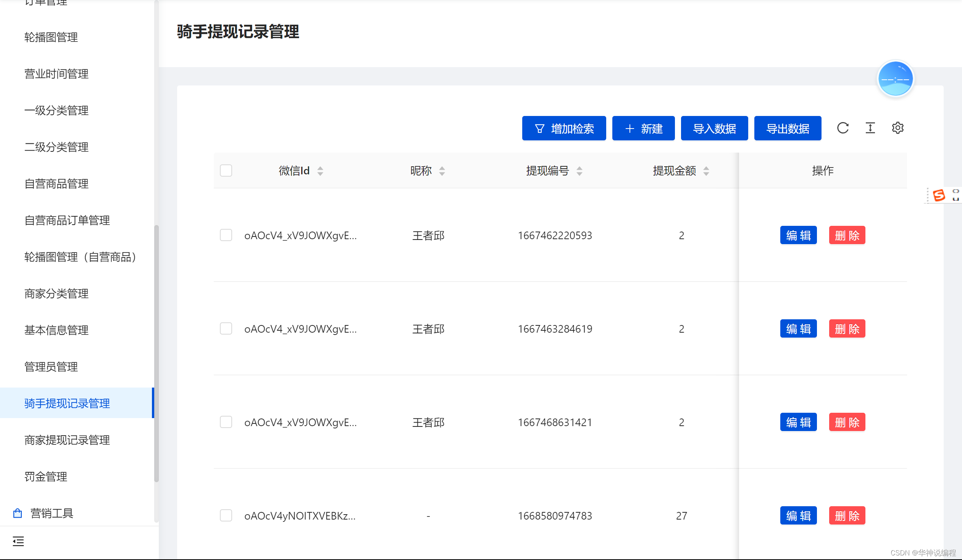Sort by 微信Id column arrows
Screen dimensions: 962x560
coord(320,171)
